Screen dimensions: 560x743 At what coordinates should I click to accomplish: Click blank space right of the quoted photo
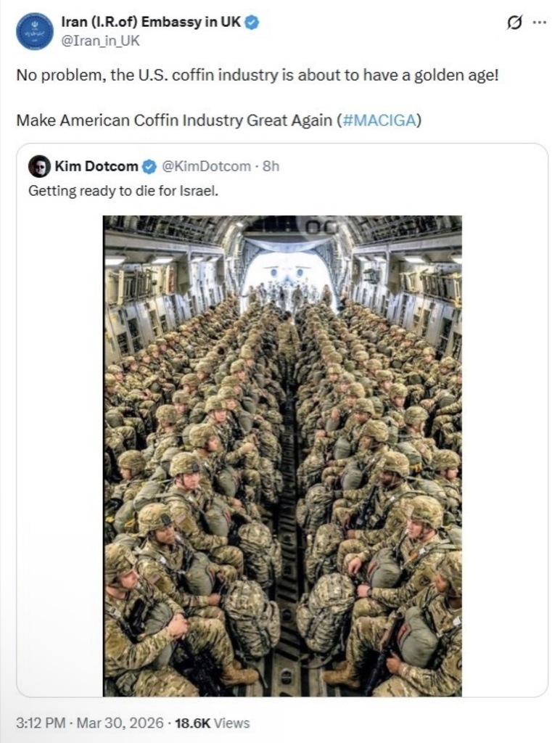504,456
